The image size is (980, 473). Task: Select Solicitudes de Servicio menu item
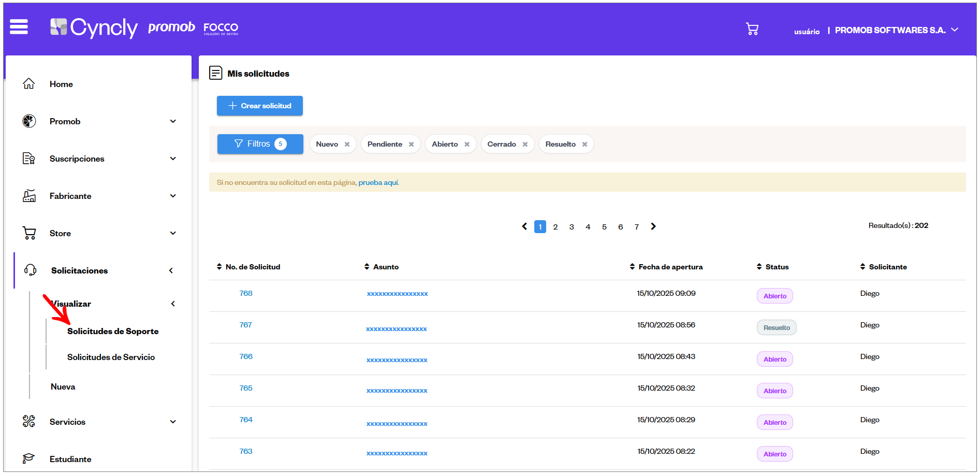tap(111, 357)
